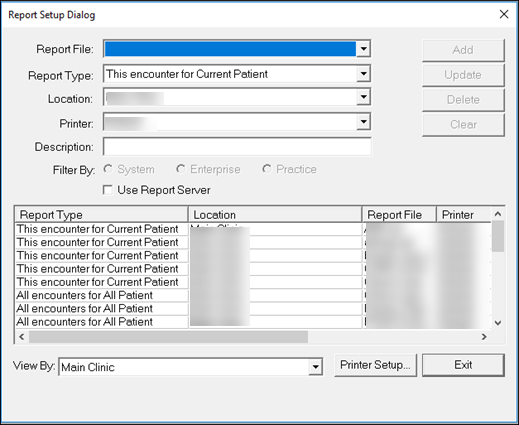The width and height of the screenshot is (519, 425).
Task: Click the Clear button
Action: pyautogui.click(x=463, y=124)
